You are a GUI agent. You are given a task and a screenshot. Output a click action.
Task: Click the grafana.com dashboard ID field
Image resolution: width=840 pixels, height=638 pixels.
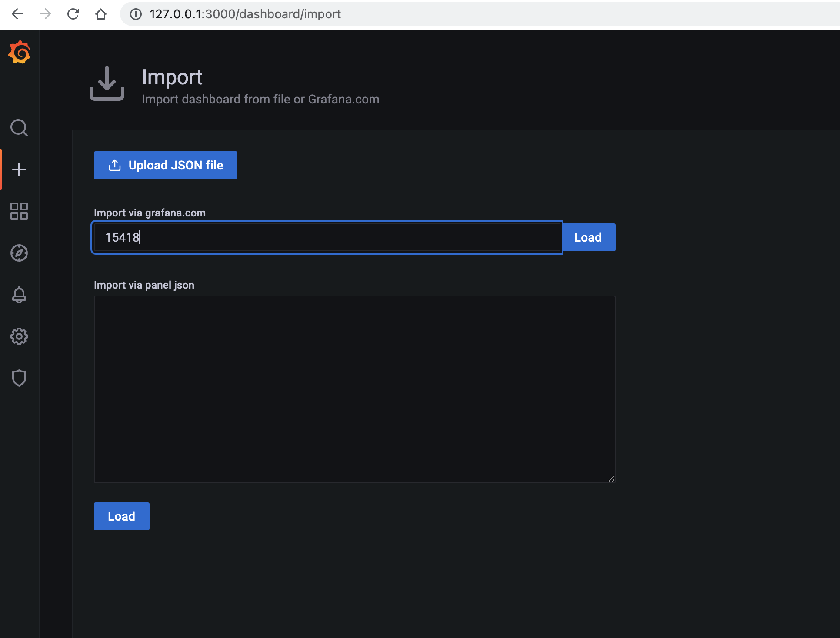point(326,237)
